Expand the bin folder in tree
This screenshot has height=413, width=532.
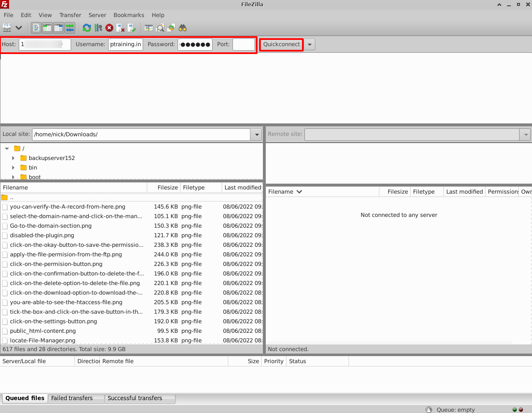(x=13, y=167)
